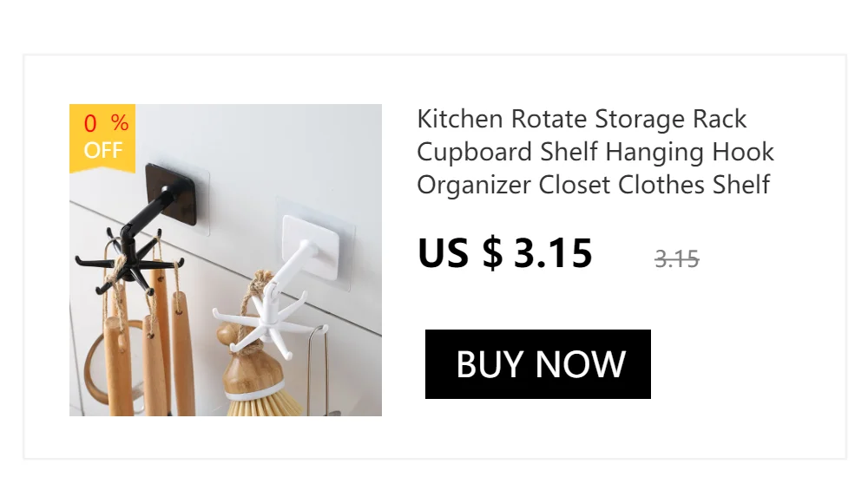Viewport: 868px width, 503px height.
Task: Click the crossed-out 3.15 original price
Action: pos(676,259)
